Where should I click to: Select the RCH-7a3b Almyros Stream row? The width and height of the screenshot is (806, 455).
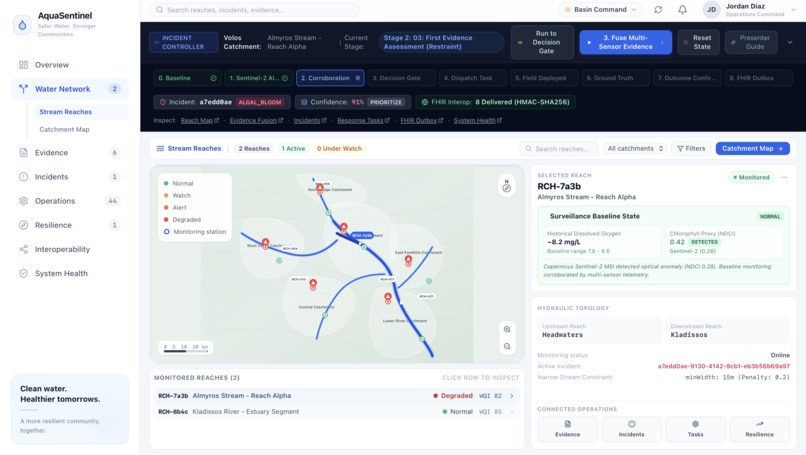click(x=337, y=396)
